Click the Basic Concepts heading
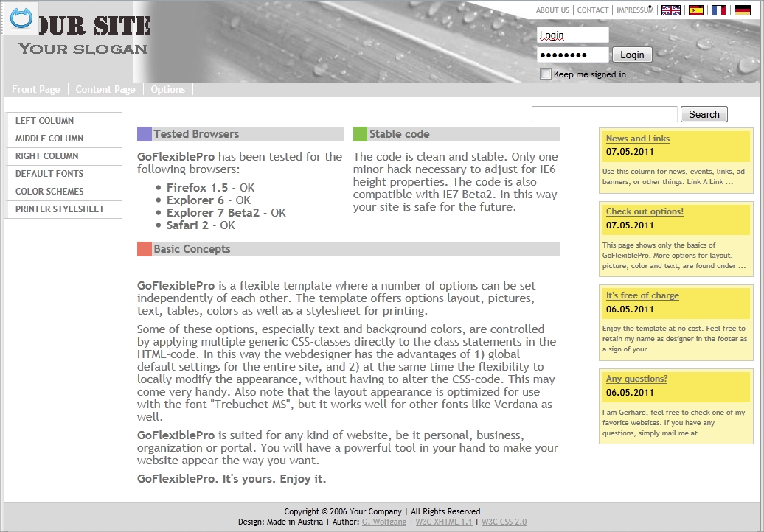This screenshot has height=532, width=764. pyautogui.click(x=192, y=249)
